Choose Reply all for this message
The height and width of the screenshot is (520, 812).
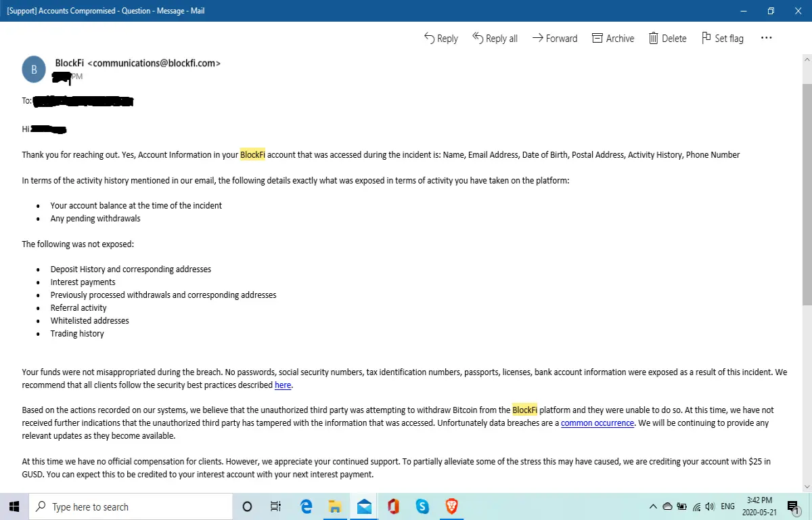pos(495,38)
